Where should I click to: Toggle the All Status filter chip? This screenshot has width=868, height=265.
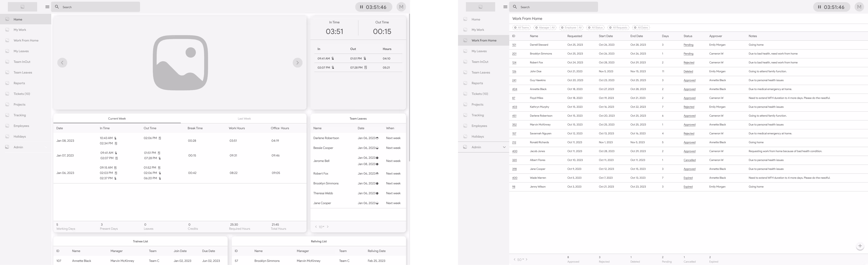595,28
